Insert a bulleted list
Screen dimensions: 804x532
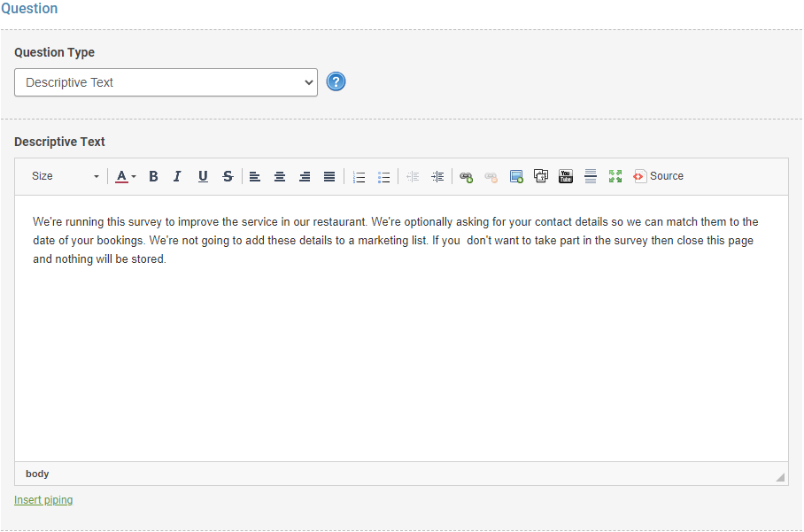[383, 176]
